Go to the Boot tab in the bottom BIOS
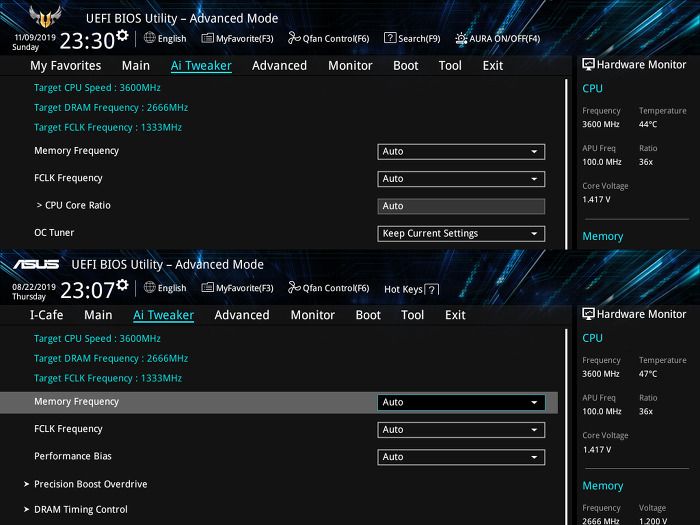 click(x=368, y=315)
